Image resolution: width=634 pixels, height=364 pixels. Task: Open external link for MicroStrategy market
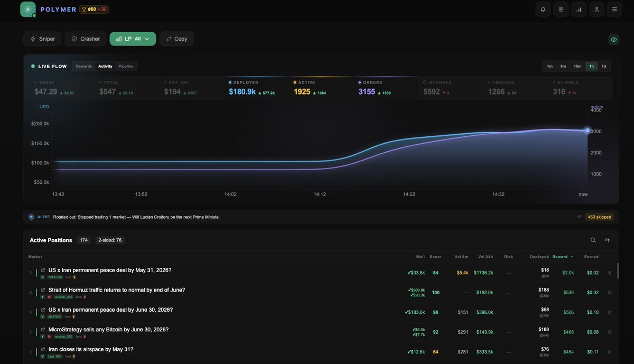(43, 330)
